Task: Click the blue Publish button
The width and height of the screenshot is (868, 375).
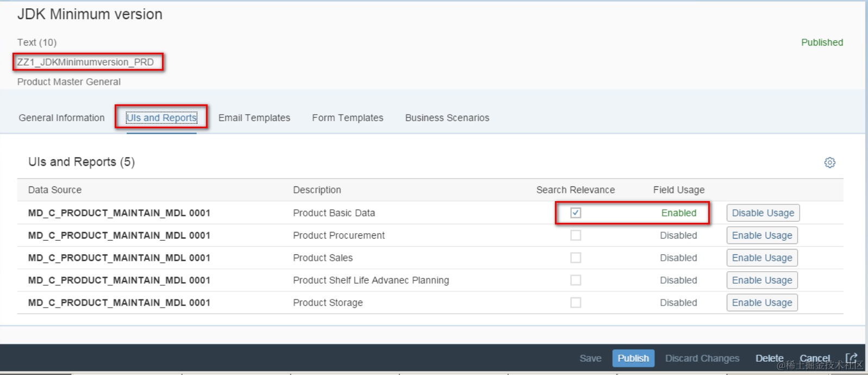Action: pyautogui.click(x=633, y=358)
